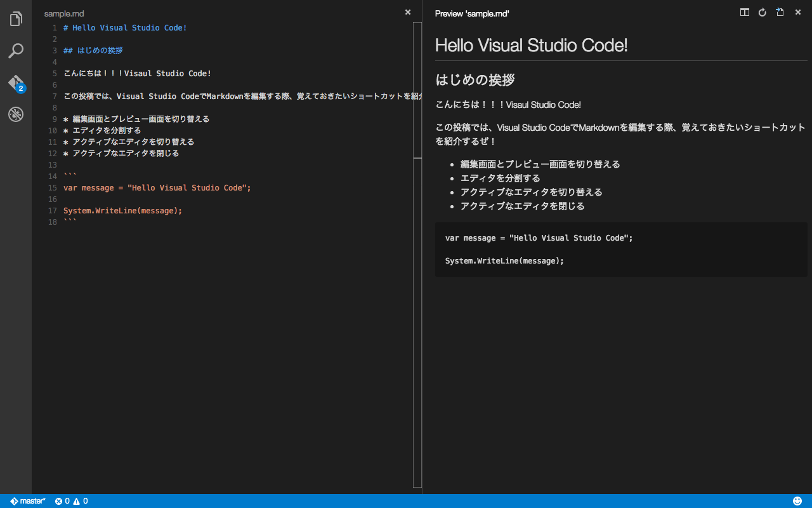Click the closing code fence on line 18

tap(70, 222)
